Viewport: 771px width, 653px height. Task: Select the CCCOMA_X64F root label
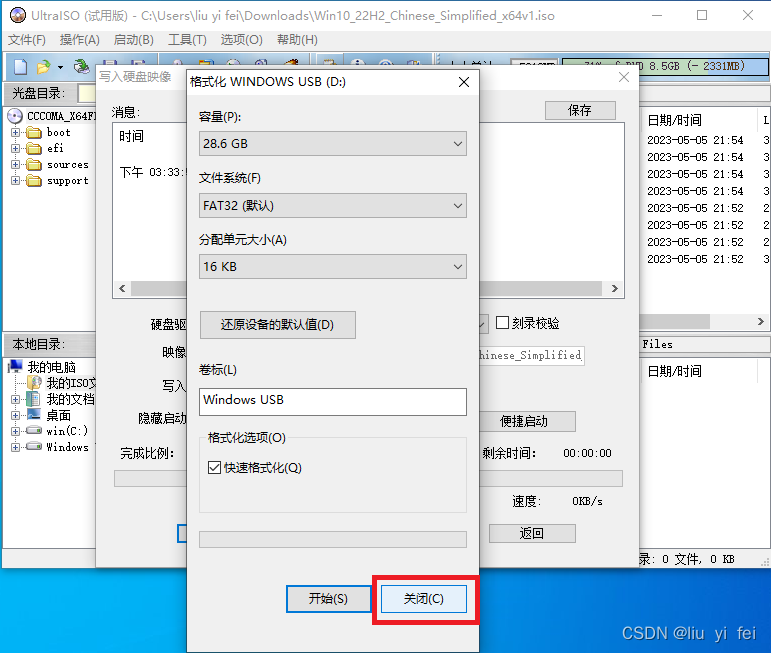point(61,116)
